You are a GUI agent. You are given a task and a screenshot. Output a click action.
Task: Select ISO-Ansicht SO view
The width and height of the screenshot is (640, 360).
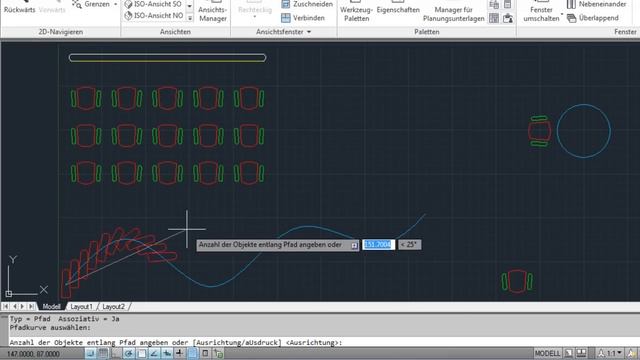[153, 4]
